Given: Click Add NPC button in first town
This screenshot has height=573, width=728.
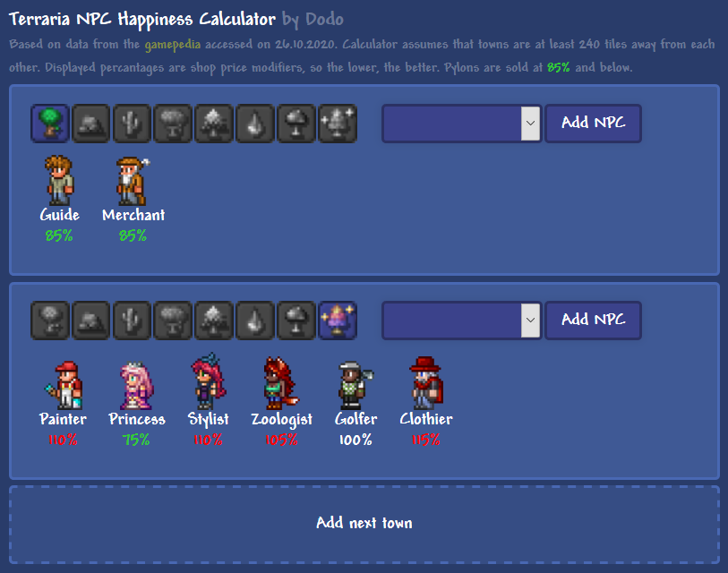Looking at the screenshot, I should [x=593, y=124].
